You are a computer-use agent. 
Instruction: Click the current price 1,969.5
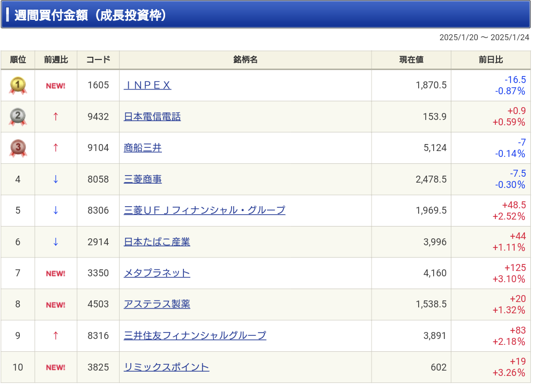(x=431, y=210)
